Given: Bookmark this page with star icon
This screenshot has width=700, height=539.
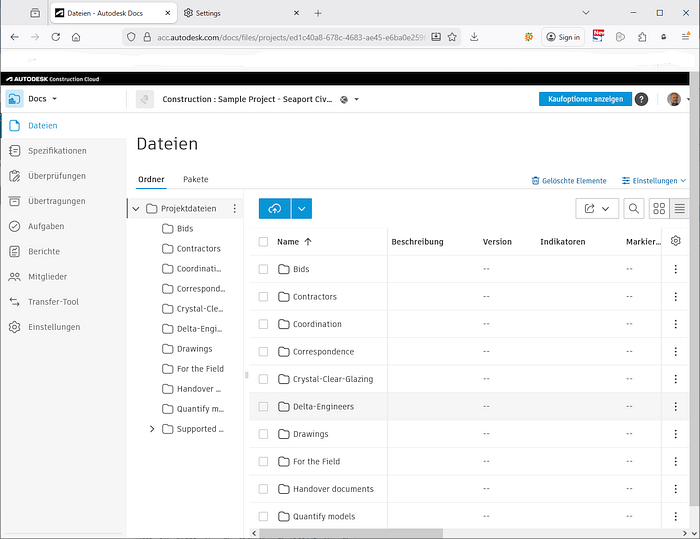Looking at the screenshot, I should click(x=452, y=37).
